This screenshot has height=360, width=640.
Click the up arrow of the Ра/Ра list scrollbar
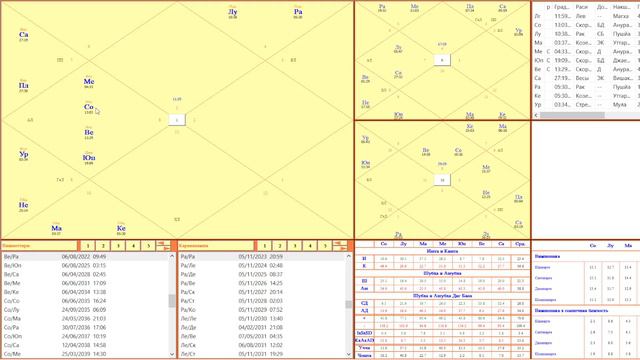349,256
